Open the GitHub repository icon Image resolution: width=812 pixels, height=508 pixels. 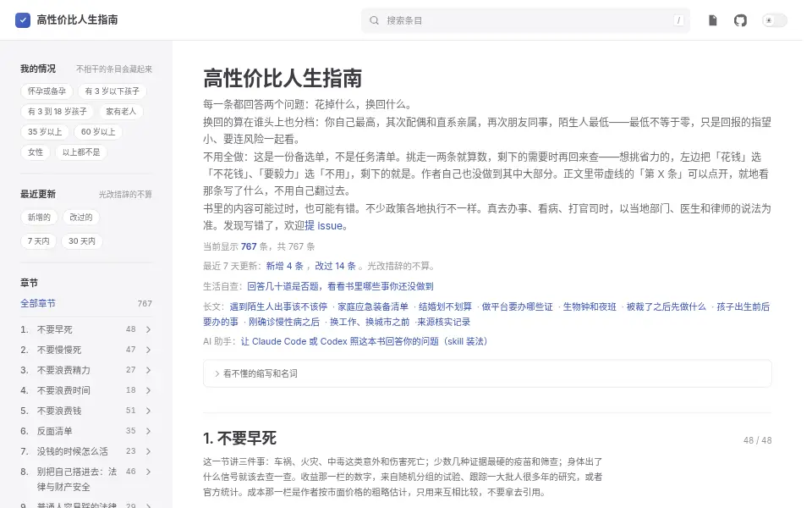point(741,20)
